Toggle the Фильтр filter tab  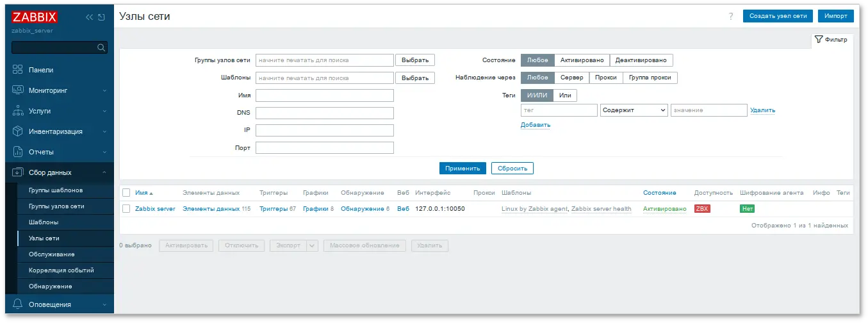click(x=832, y=40)
